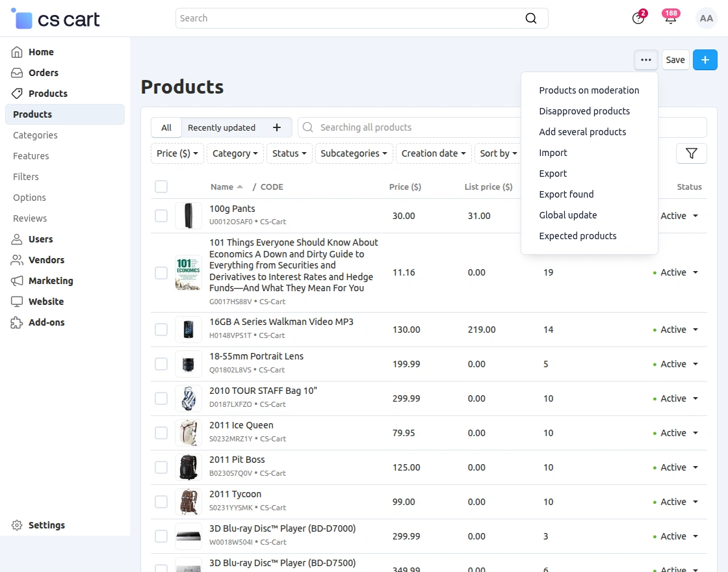The image size is (728, 572).
Task: Toggle the select-all products header checkbox
Action: [x=161, y=187]
